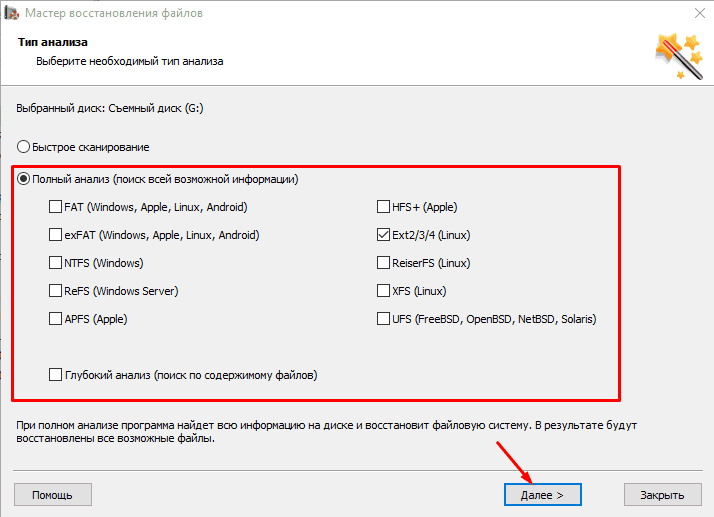Viewport: 714px width, 517px height.
Task: Tick the HFS+ (Apple) checkbox
Action: pos(384,207)
